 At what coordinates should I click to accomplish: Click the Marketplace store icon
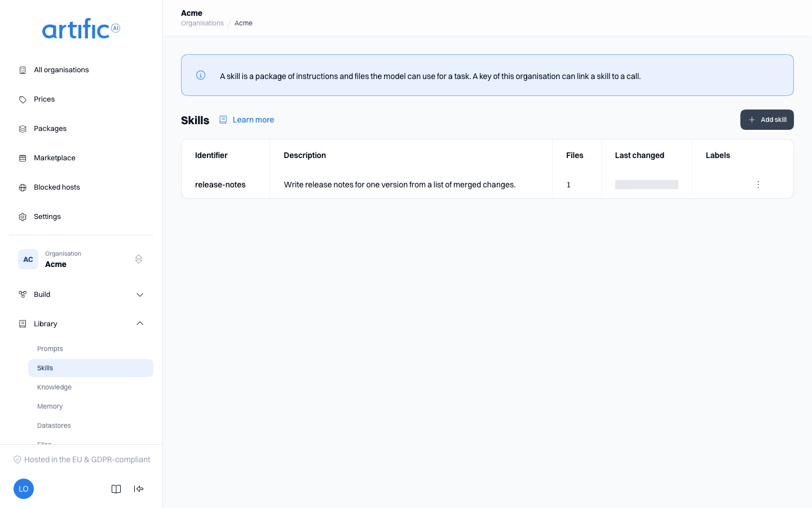[x=23, y=158]
